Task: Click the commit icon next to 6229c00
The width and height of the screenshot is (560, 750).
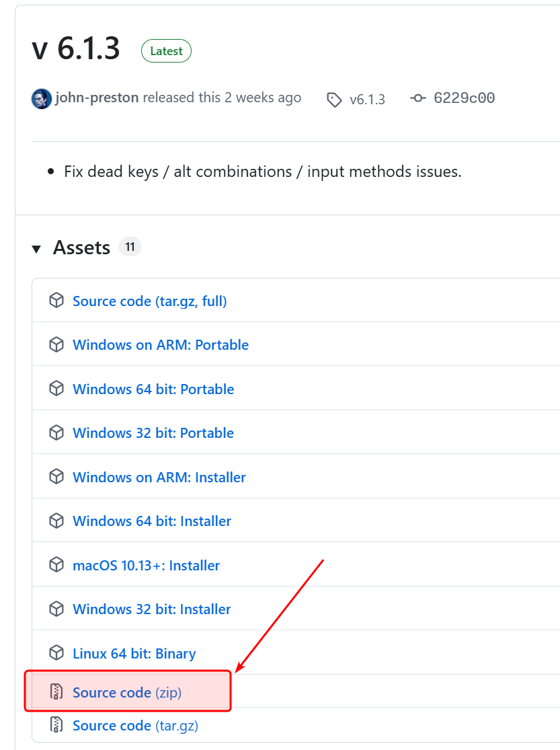Action: click(x=418, y=98)
